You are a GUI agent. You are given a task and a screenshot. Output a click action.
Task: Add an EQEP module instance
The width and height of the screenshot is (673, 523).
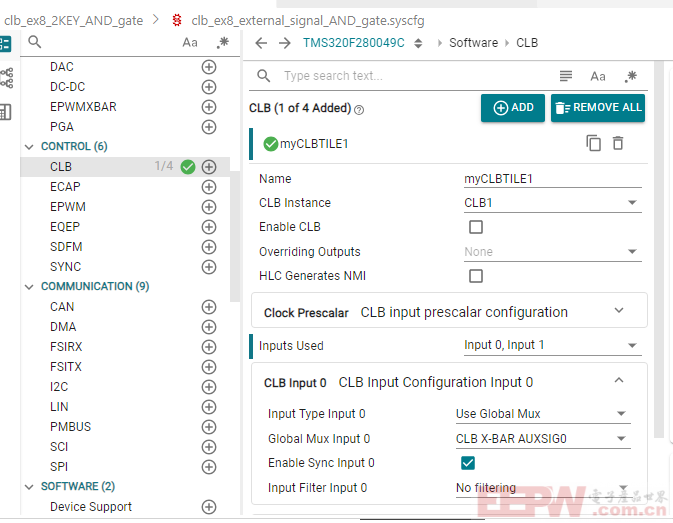point(209,227)
